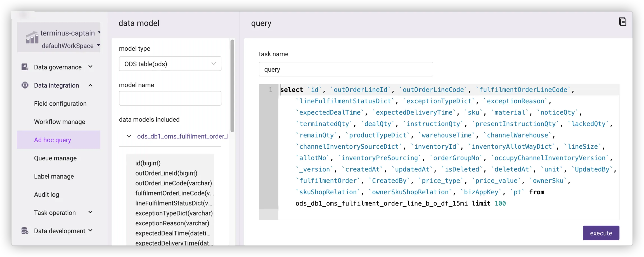Open the query history icon at top right
644x257 pixels.
point(622,22)
